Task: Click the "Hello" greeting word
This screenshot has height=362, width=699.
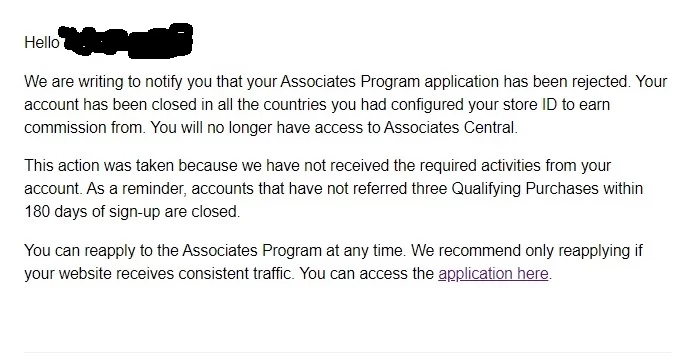Action: click(41, 42)
